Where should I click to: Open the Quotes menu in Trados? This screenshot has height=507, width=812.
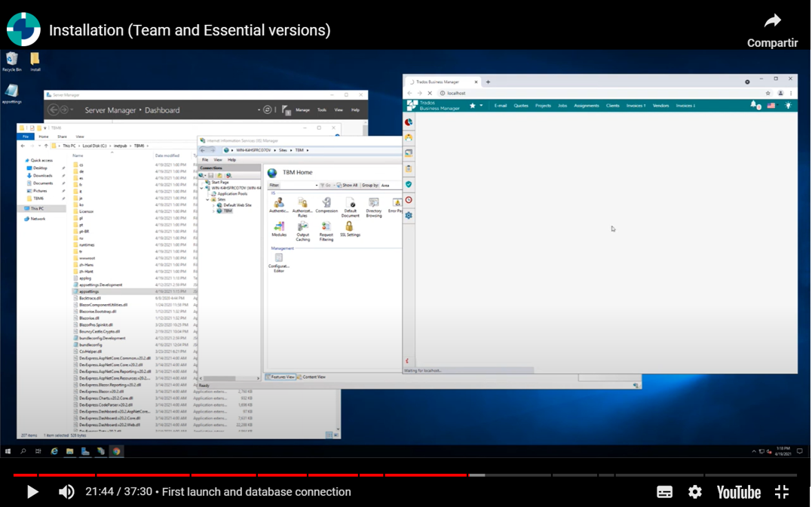pyautogui.click(x=520, y=105)
